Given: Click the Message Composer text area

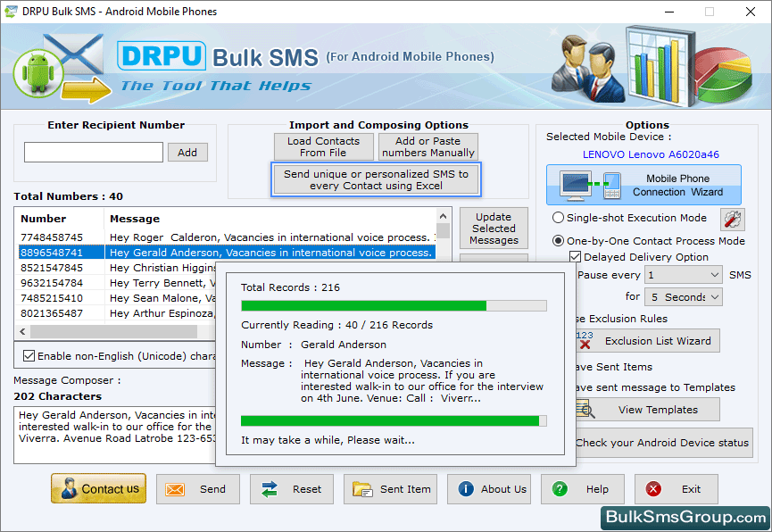Looking at the screenshot, I should [115, 435].
